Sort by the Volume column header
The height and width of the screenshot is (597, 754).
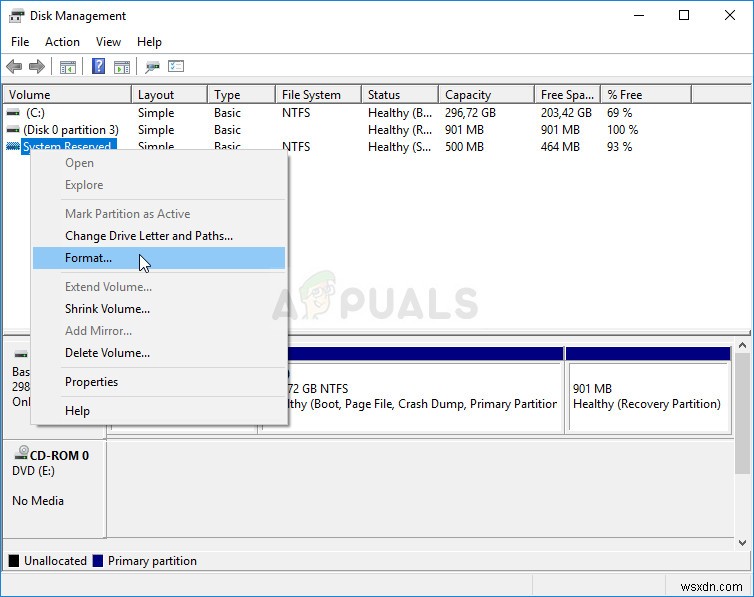coord(67,95)
